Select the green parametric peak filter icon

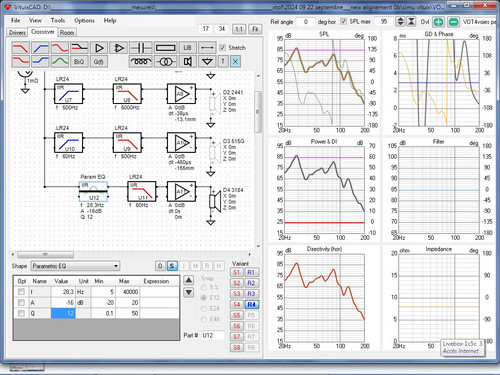[x=60, y=61]
